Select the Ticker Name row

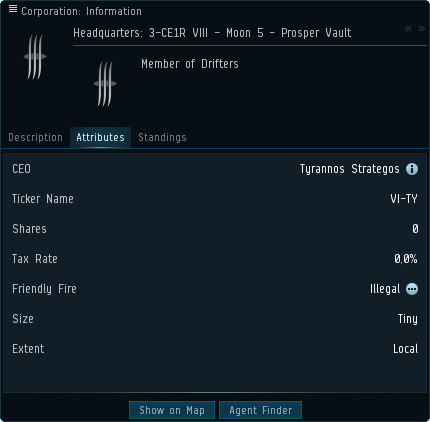pos(215,199)
